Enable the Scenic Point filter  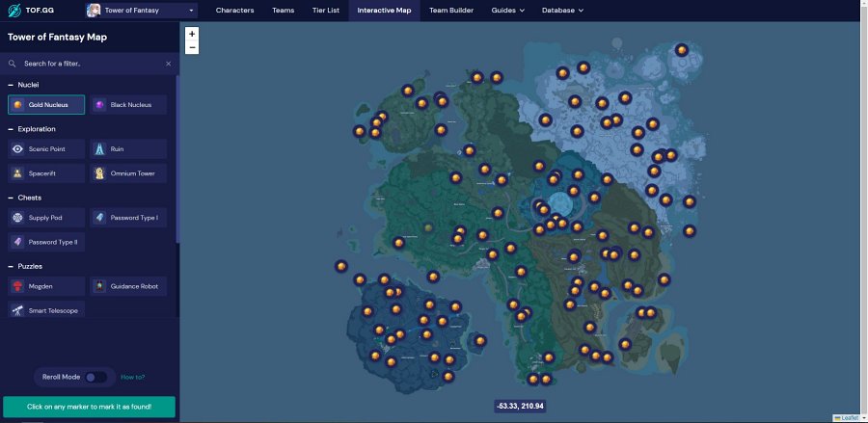coord(46,148)
